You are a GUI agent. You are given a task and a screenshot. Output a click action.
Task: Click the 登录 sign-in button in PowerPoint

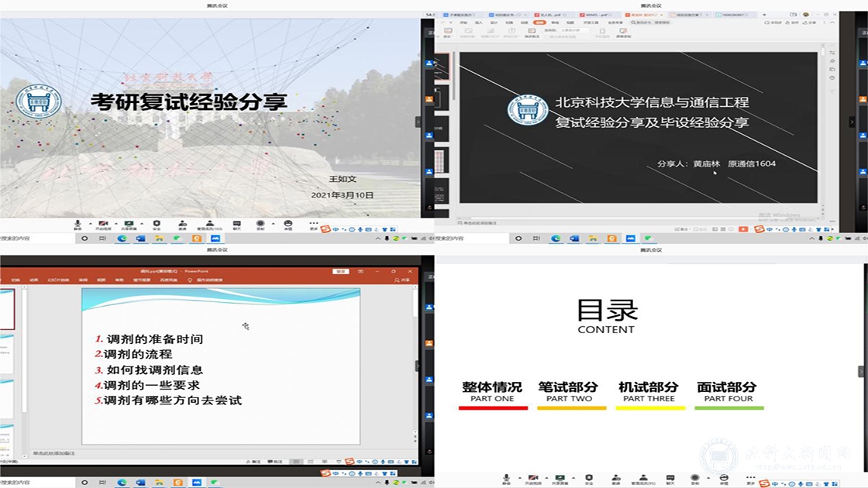tap(340, 271)
